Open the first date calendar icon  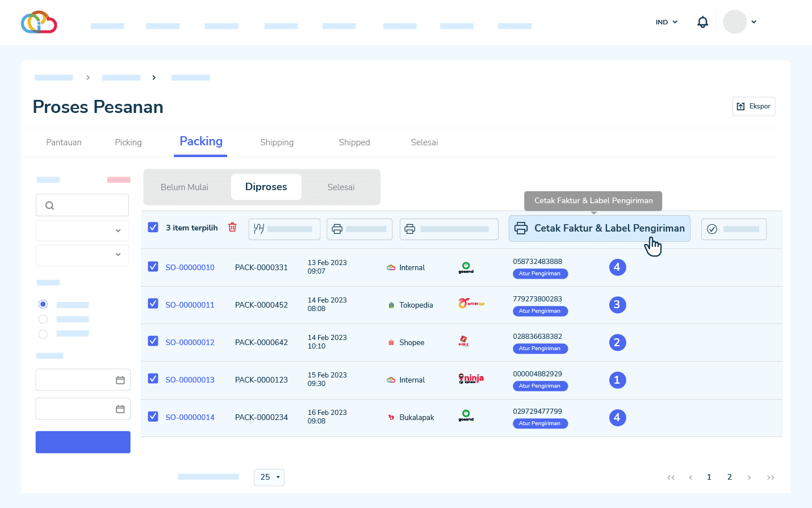click(x=120, y=380)
